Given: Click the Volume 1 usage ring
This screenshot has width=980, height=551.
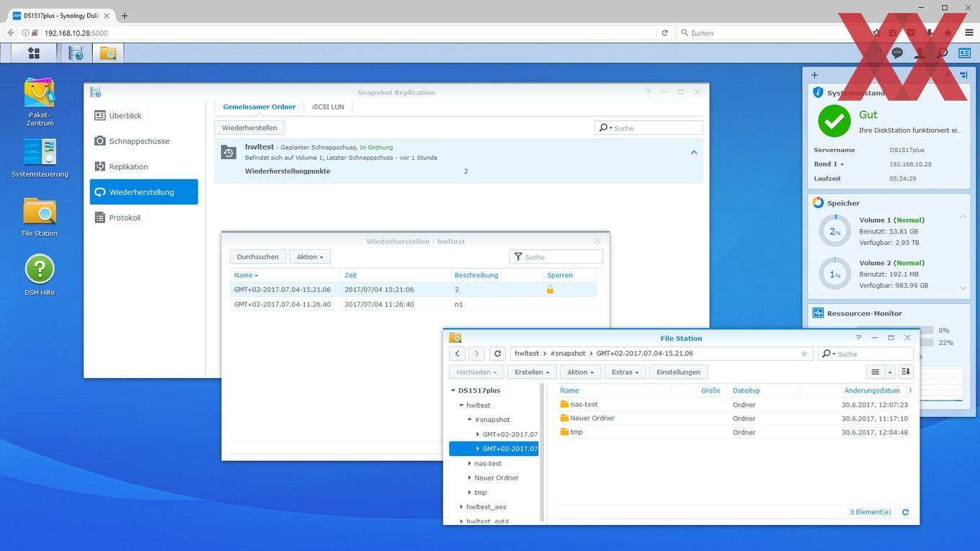Looking at the screenshot, I should pos(834,231).
